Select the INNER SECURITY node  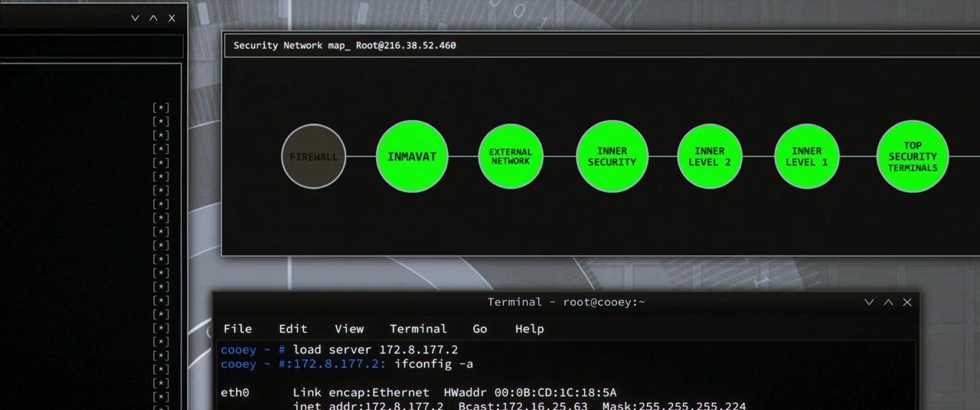[x=612, y=157]
